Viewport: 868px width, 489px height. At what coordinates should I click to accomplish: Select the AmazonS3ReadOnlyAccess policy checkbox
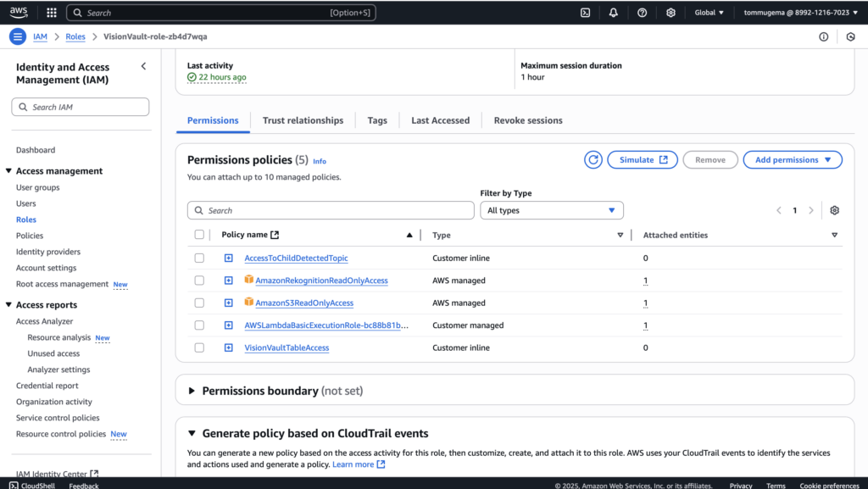coord(199,303)
